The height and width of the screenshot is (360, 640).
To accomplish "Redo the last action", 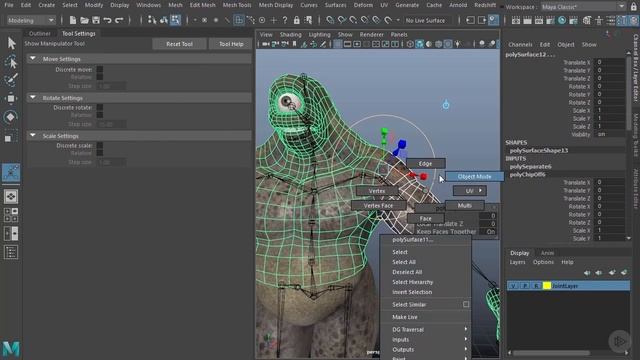I will click(x=119, y=20).
